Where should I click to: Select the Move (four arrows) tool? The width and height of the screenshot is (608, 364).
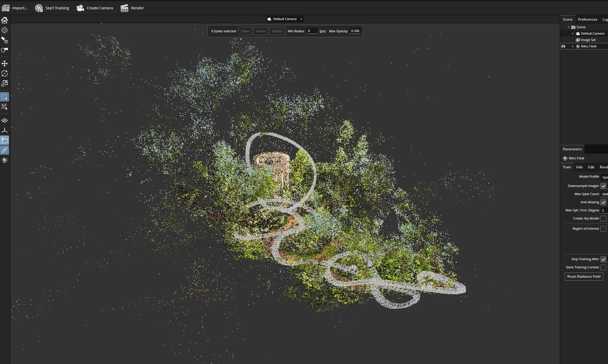point(4,63)
